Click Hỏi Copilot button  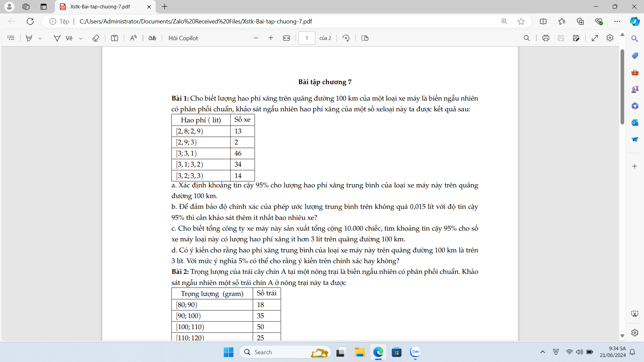[x=183, y=38]
